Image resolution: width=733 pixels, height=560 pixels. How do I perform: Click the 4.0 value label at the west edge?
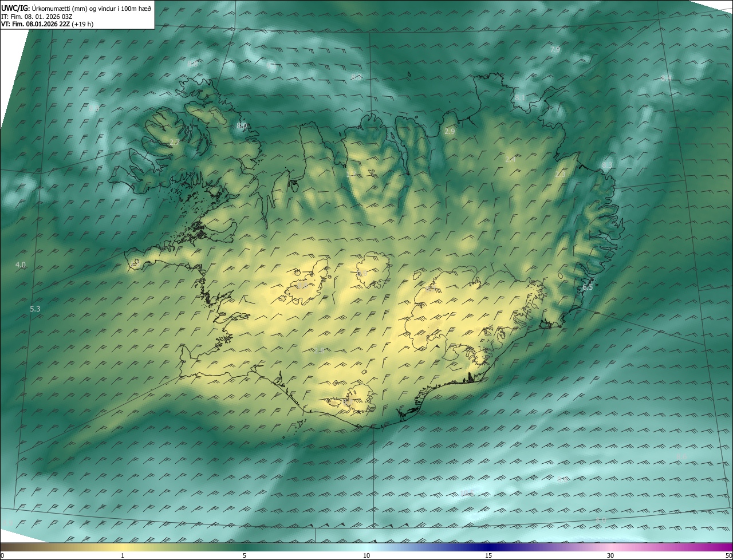coord(21,265)
